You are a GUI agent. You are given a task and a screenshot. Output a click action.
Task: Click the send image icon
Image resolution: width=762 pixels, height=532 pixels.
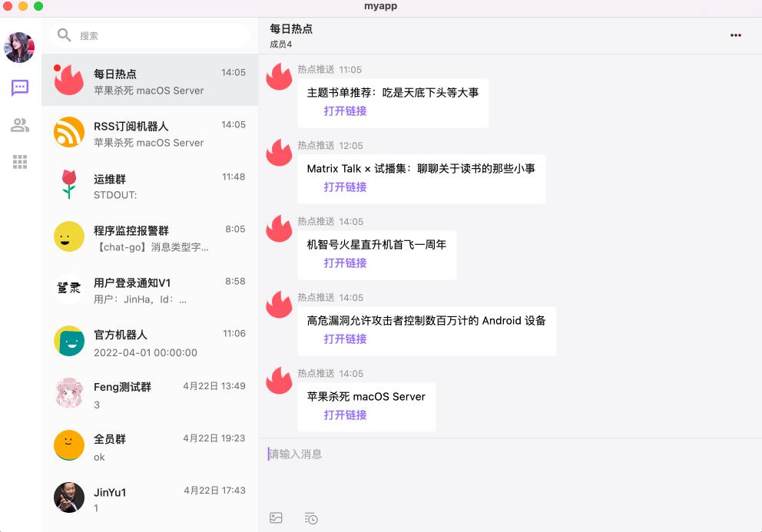click(x=276, y=518)
